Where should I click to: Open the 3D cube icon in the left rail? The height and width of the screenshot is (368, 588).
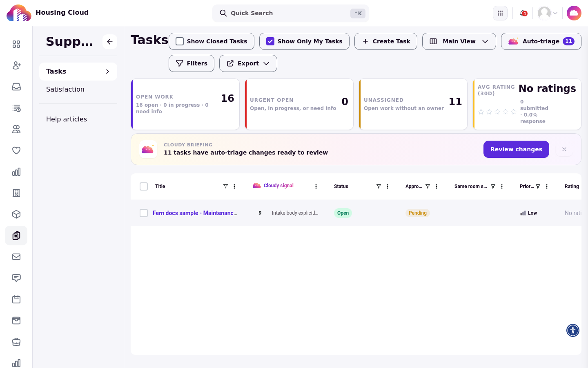16,214
